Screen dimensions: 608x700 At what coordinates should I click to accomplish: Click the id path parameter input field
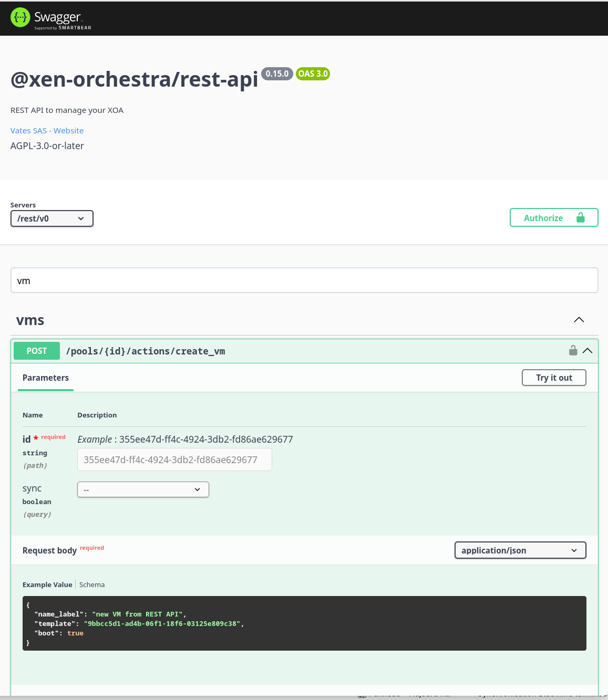(x=174, y=459)
